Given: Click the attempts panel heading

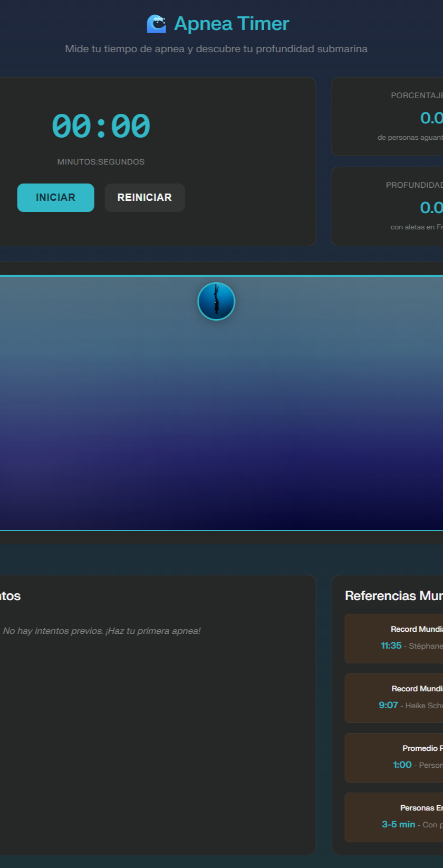Looking at the screenshot, I should coord(11,596).
